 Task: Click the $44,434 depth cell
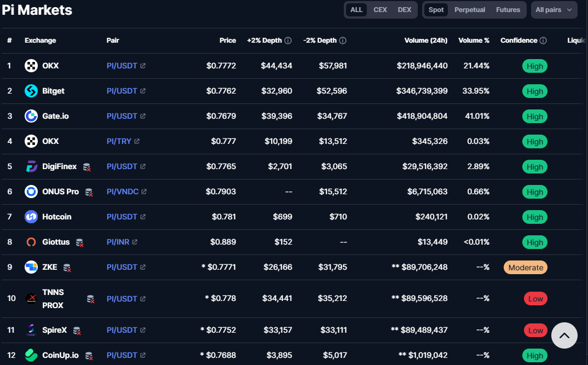(x=276, y=66)
